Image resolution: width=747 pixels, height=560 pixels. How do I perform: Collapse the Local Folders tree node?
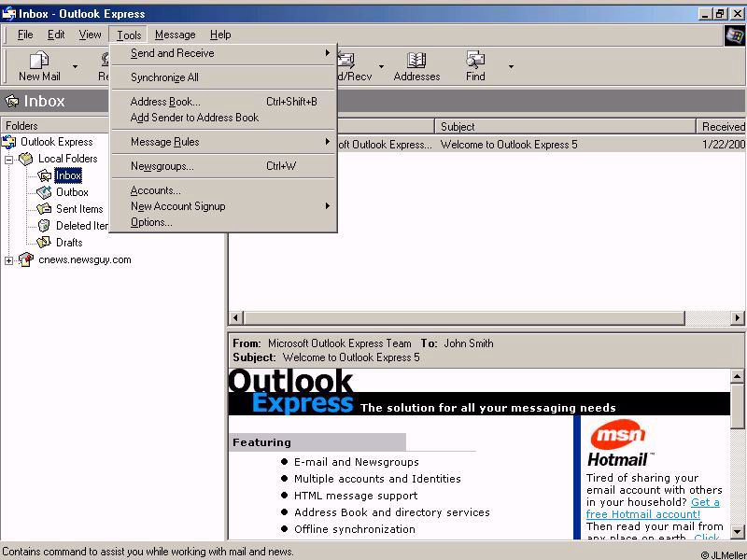tap(9, 160)
